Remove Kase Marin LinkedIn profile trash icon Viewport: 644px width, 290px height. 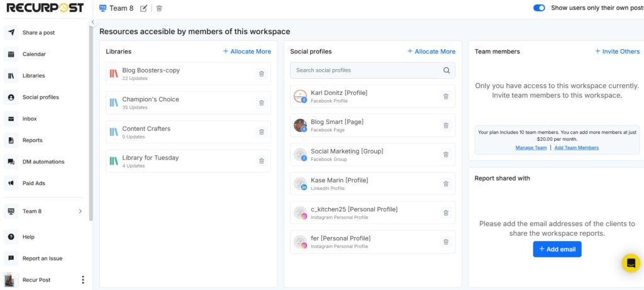[x=446, y=184]
